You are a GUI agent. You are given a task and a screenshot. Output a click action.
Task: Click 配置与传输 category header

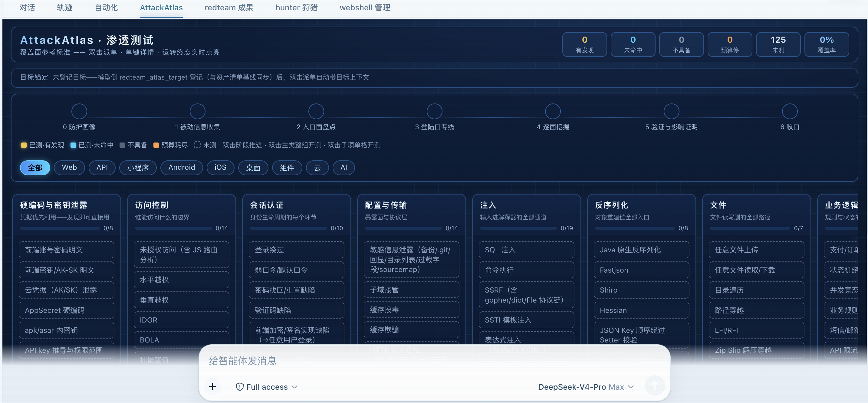click(411, 215)
